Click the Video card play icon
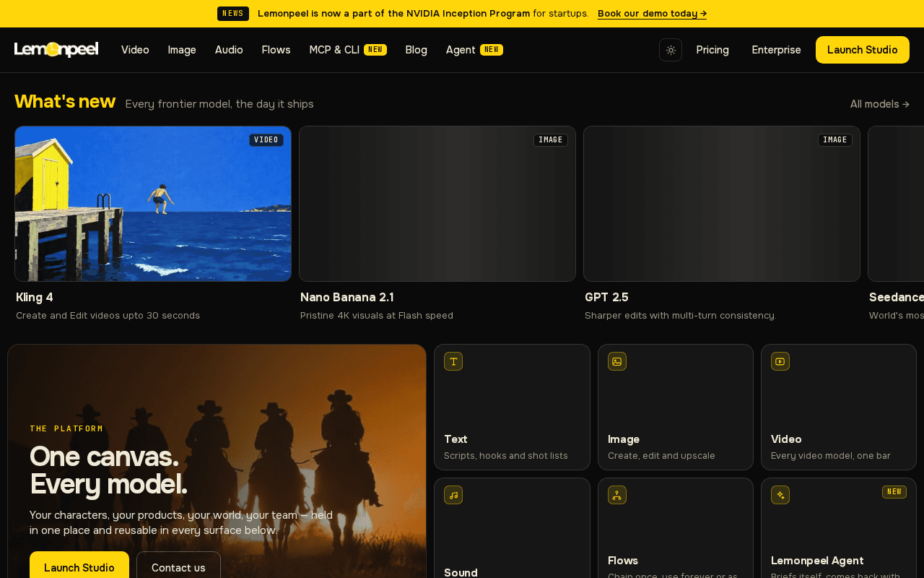The height and width of the screenshot is (578, 924). [780, 361]
